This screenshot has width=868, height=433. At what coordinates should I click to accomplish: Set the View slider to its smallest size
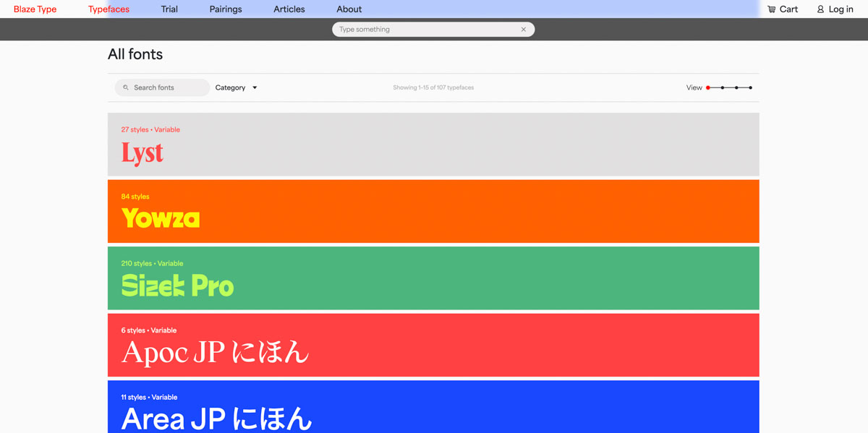[708, 87]
